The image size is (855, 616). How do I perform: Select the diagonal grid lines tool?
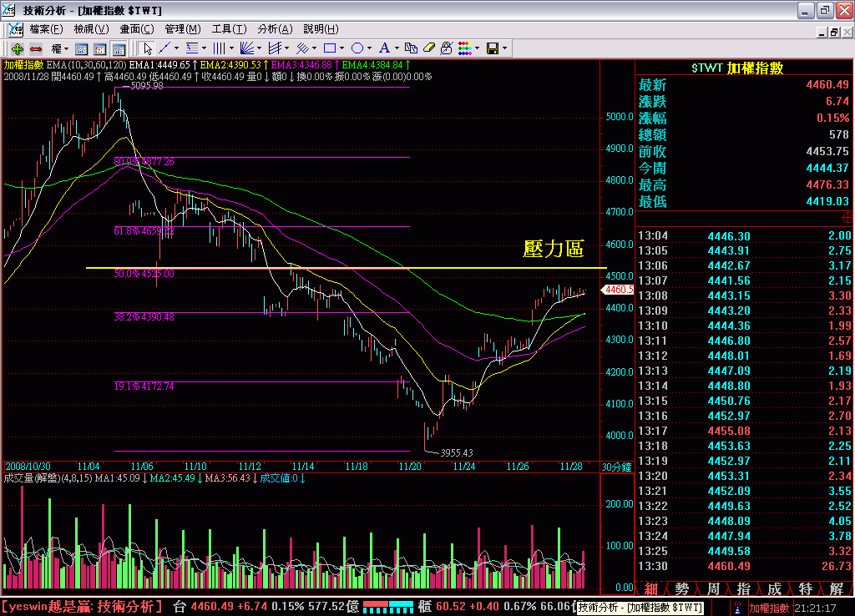pos(302,48)
